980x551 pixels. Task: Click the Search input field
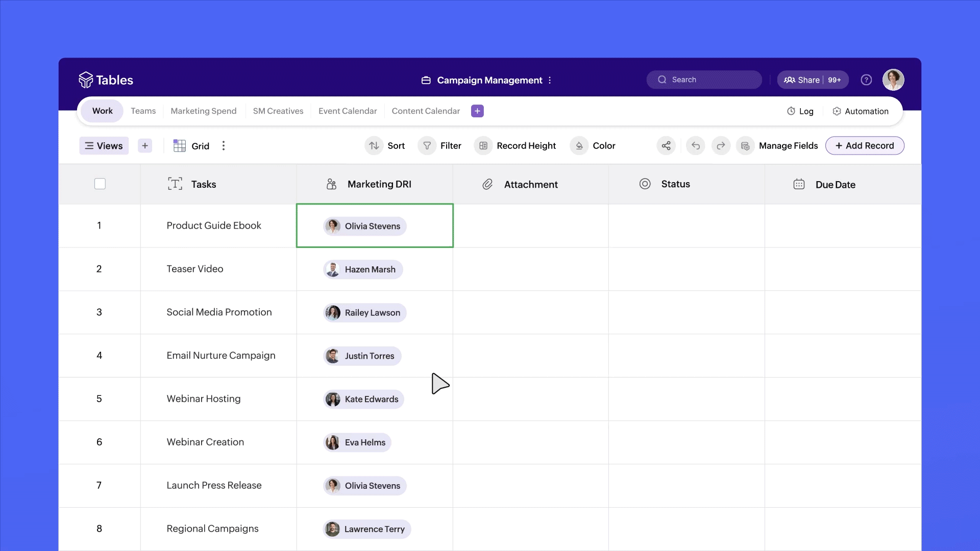point(704,80)
